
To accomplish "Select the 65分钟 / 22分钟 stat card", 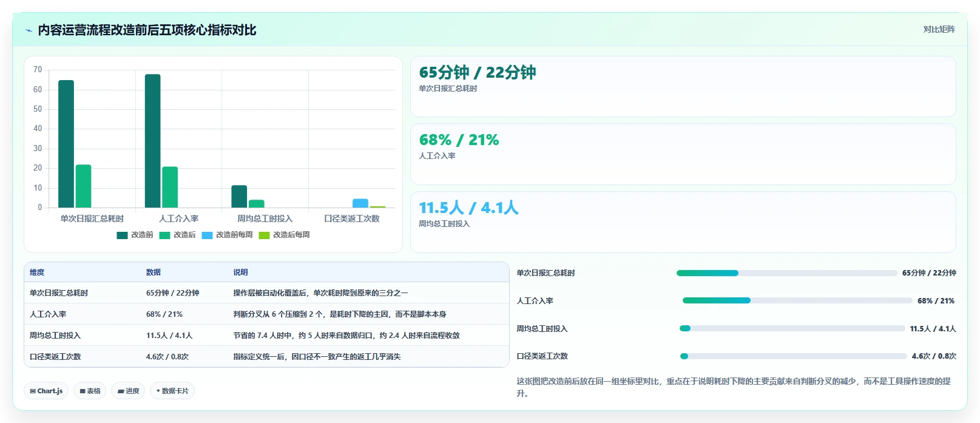I will 683,86.
